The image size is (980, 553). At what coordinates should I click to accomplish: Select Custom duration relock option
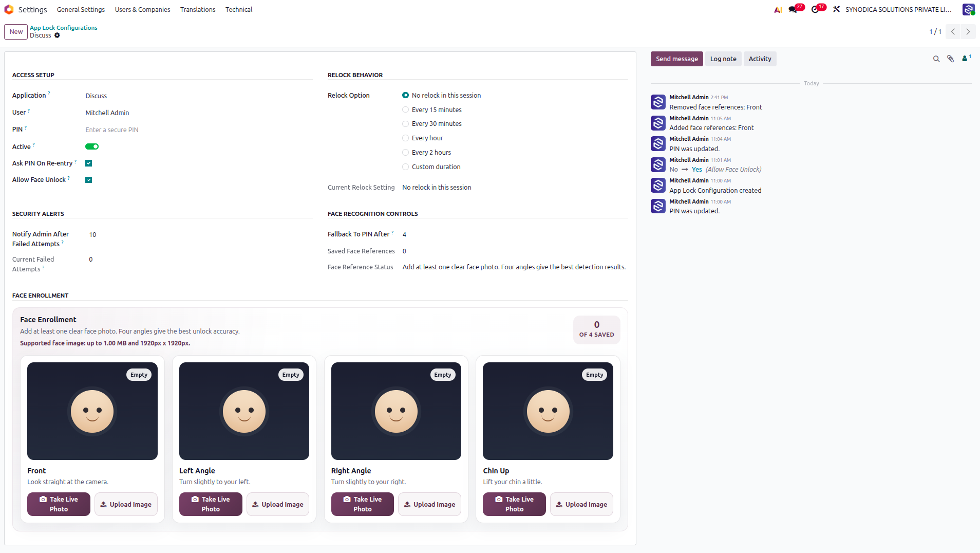(405, 167)
